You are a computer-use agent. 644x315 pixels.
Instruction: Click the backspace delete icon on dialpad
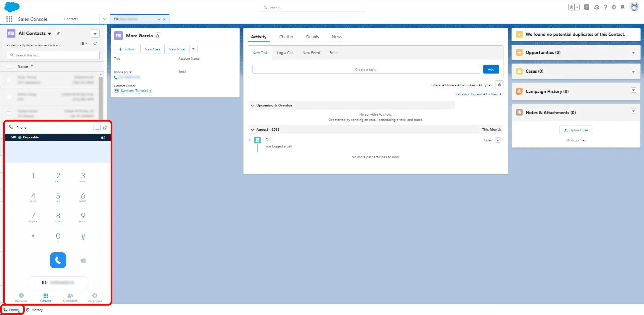point(83,261)
